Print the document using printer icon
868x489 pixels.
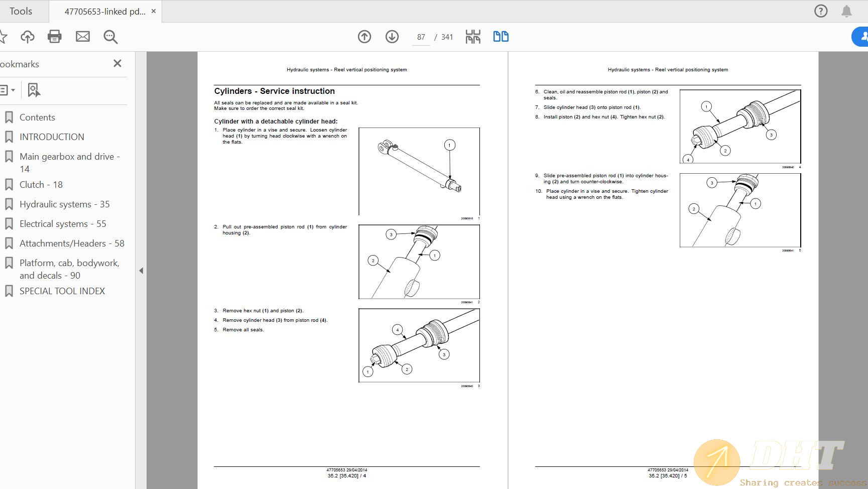(55, 37)
